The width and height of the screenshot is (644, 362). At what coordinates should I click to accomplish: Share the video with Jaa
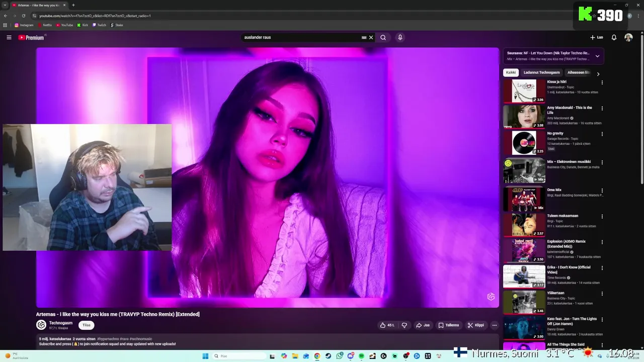pos(423,325)
